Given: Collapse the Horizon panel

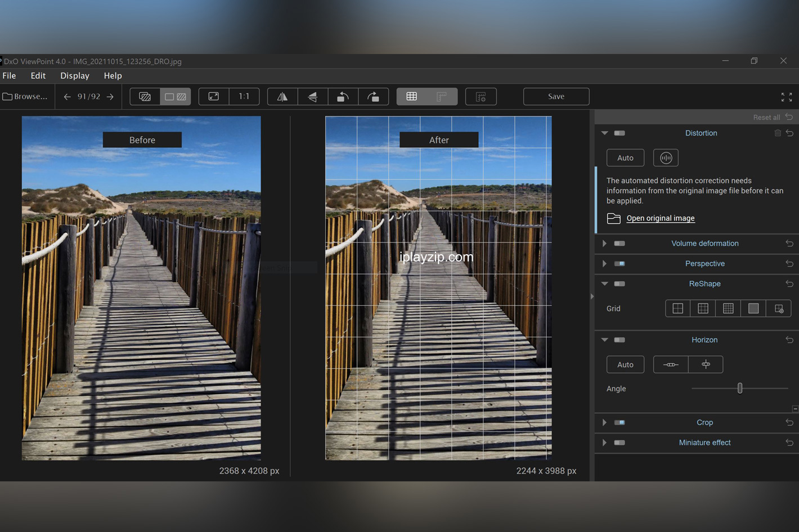Looking at the screenshot, I should click(x=605, y=340).
